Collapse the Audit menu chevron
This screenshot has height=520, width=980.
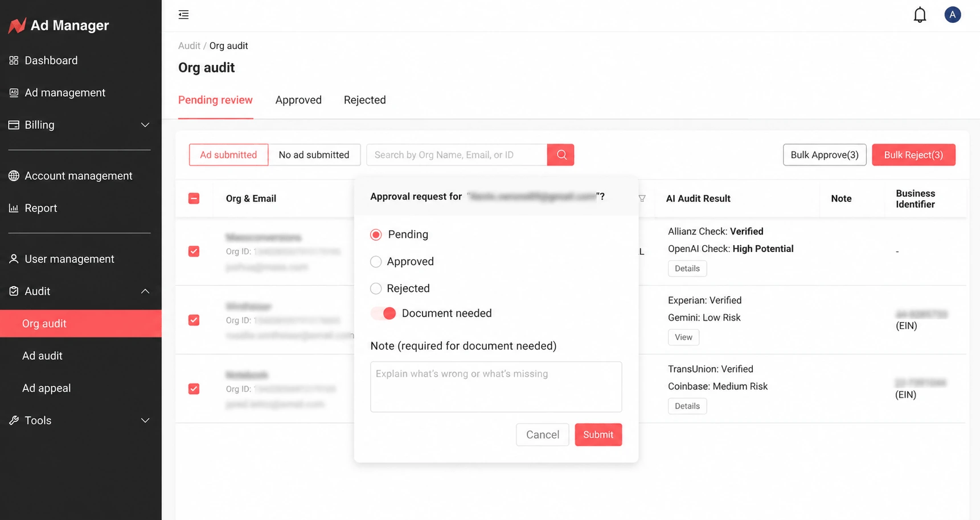point(145,291)
